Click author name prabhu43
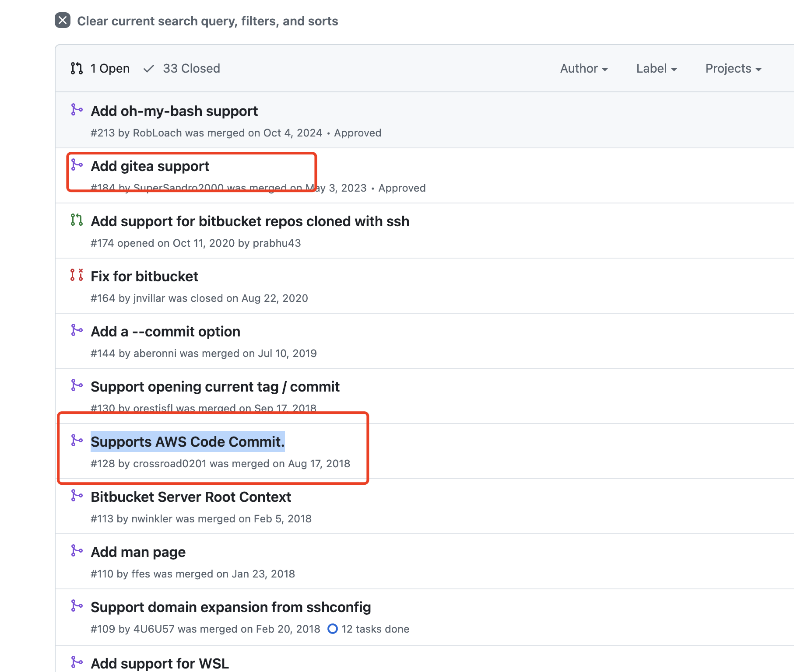The image size is (794, 672). click(x=277, y=243)
